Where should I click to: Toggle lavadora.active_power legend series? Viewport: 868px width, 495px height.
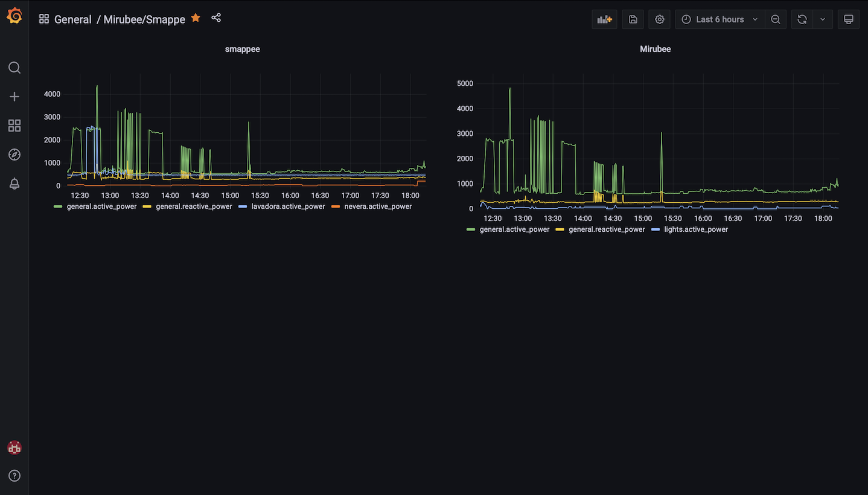pos(288,206)
